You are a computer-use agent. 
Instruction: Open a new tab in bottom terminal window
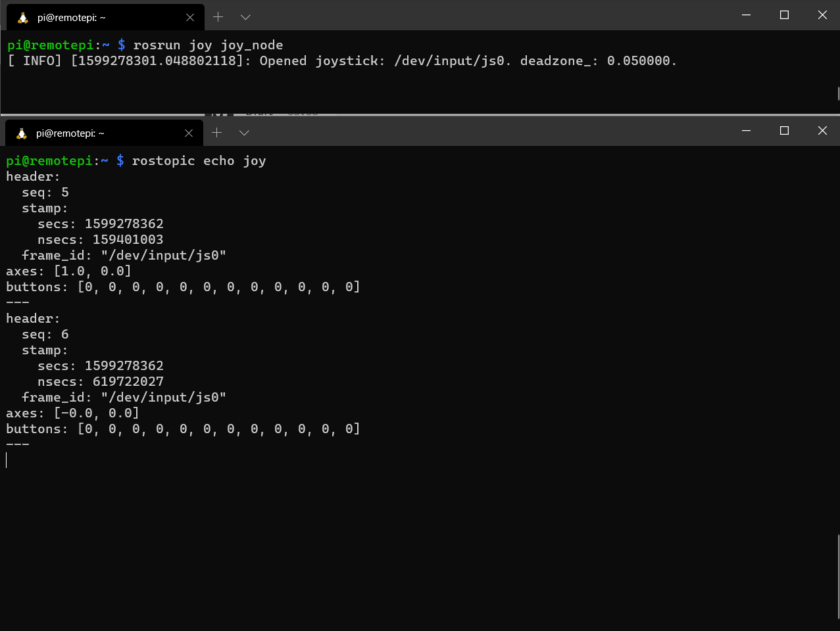217,133
